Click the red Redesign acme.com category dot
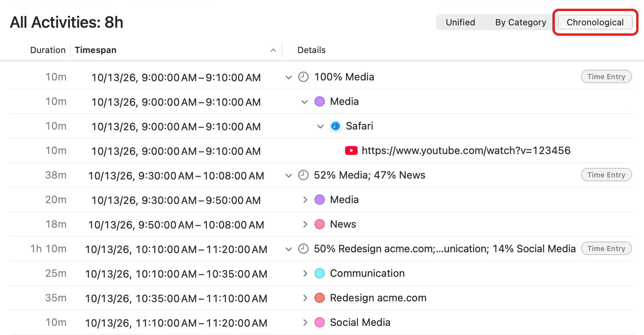The height and width of the screenshot is (335, 644). pyautogui.click(x=320, y=298)
